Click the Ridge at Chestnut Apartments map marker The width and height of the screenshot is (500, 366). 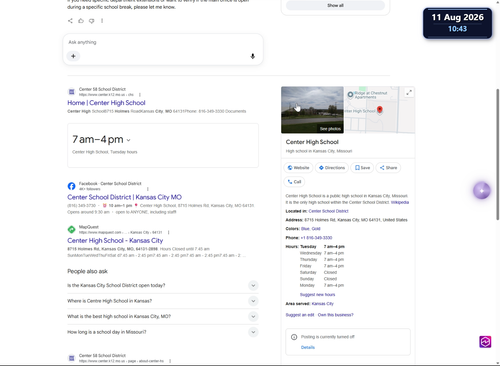350,95
